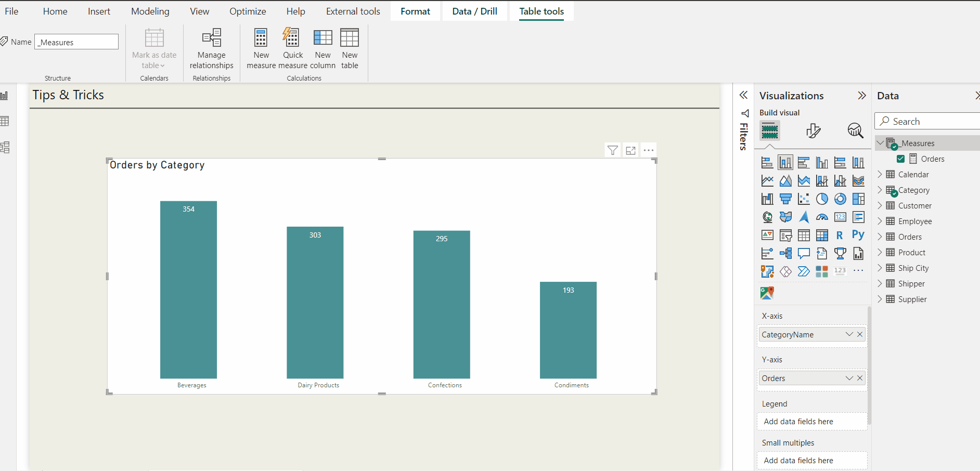Open the Format visual pane (paintbrush icon)

814,130
